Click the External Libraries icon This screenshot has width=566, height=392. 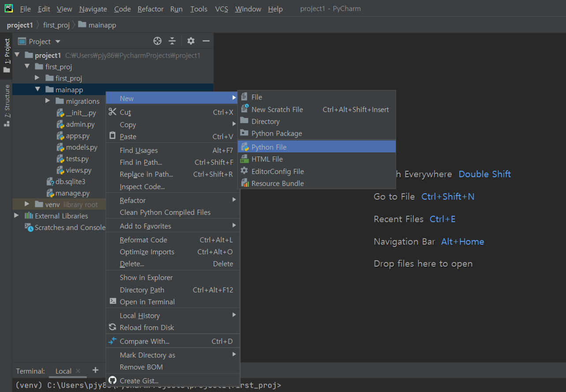(x=29, y=215)
